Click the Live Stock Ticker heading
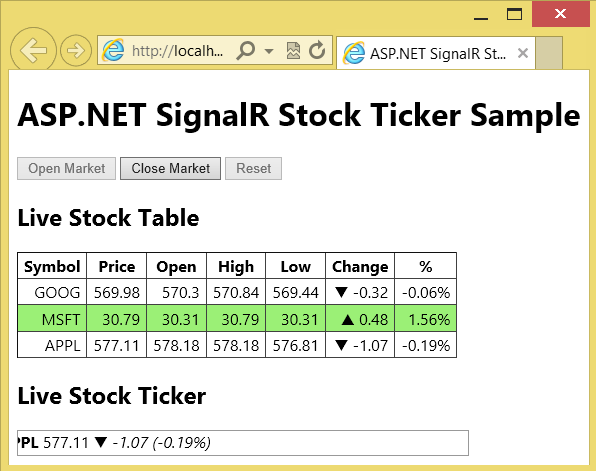Screen dimensions: 596x471 point(112,396)
